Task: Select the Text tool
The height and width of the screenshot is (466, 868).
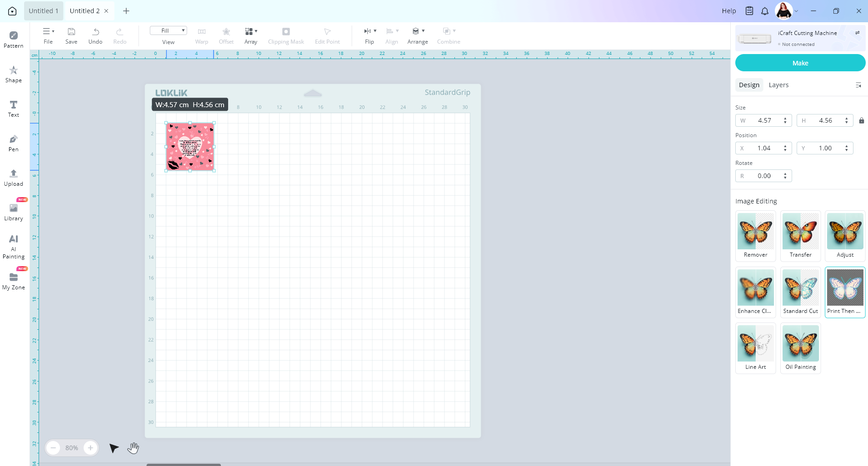Action: [14, 109]
